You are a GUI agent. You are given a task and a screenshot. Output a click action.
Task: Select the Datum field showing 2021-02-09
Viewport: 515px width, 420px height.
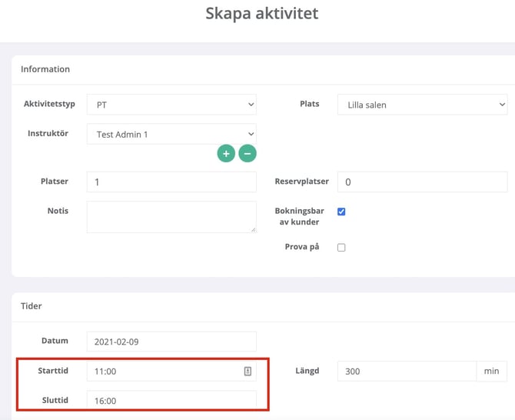pyautogui.click(x=171, y=342)
